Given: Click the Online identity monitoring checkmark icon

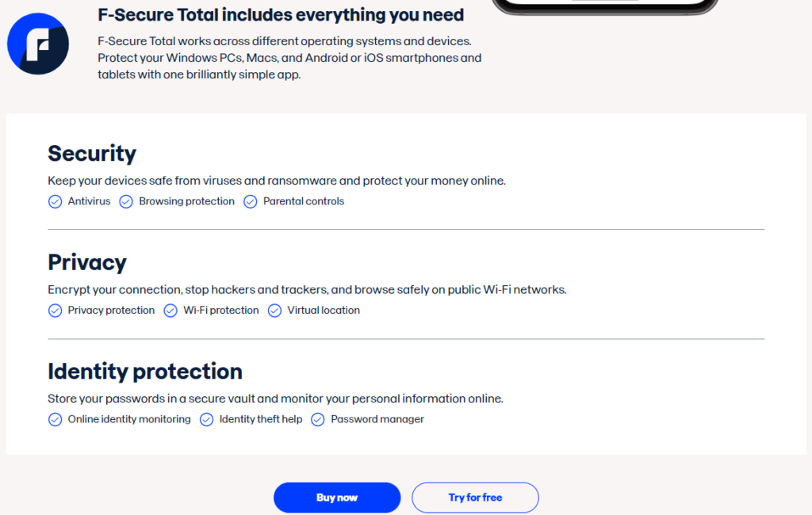Looking at the screenshot, I should (55, 419).
